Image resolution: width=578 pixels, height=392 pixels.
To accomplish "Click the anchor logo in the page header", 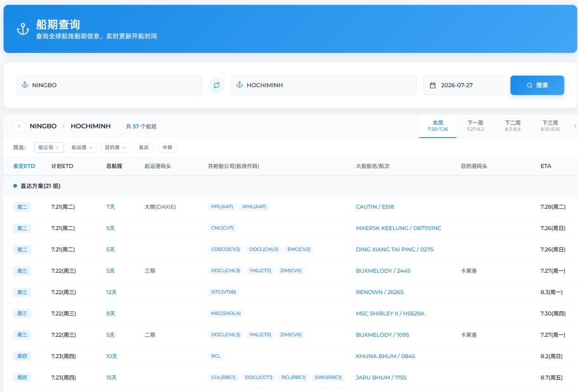I will [23, 29].
